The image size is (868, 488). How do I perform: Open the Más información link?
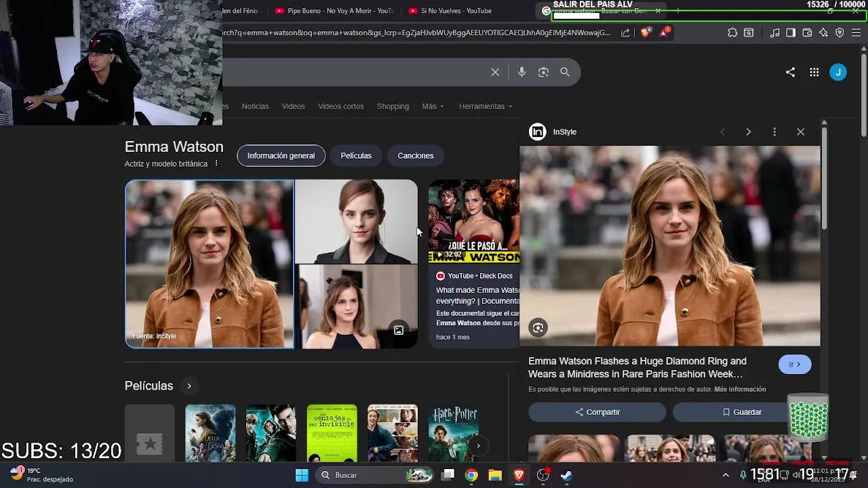[740, 390]
